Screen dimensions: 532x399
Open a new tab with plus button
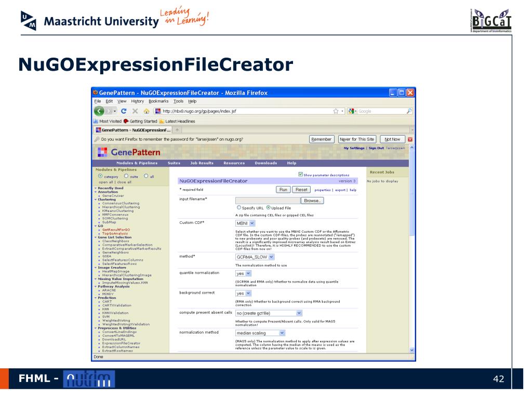pos(177,130)
